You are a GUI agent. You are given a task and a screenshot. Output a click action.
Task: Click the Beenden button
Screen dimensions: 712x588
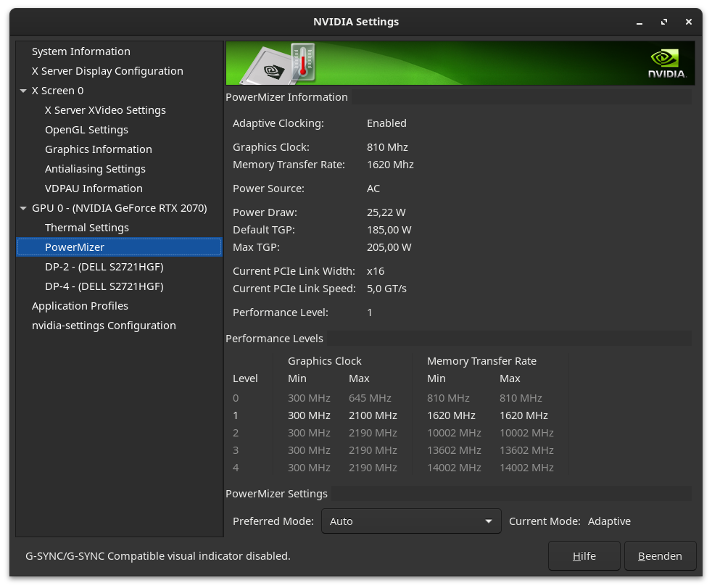[660, 556]
